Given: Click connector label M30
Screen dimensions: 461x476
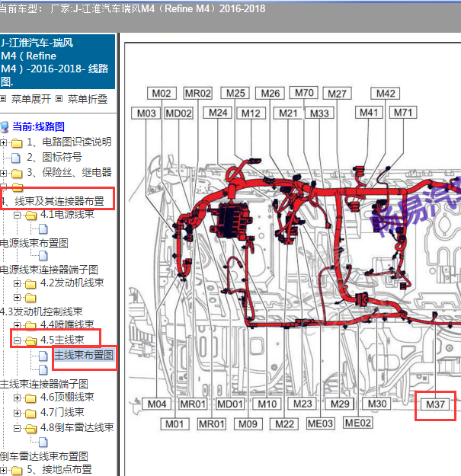Looking at the screenshot, I should (x=377, y=404).
